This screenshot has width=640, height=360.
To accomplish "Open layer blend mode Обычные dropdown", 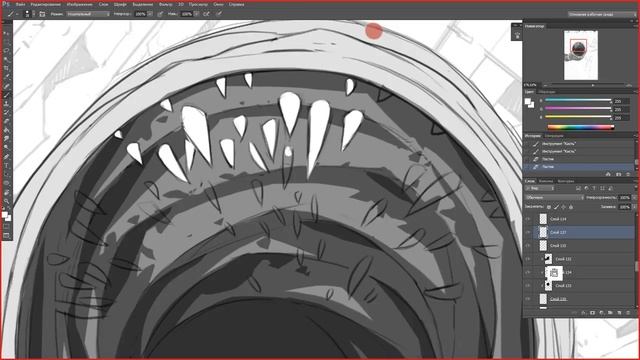I will (x=554, y=198).
